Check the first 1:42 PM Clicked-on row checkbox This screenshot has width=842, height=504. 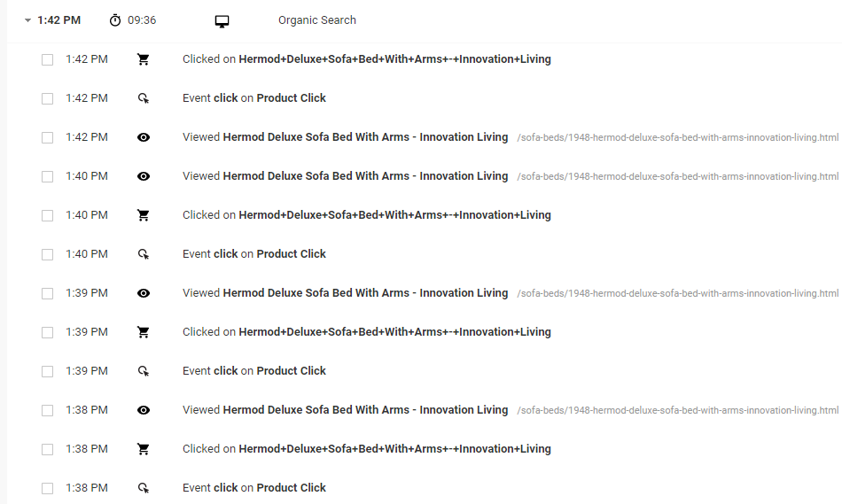pyautogui.click(x=47, y=59)
